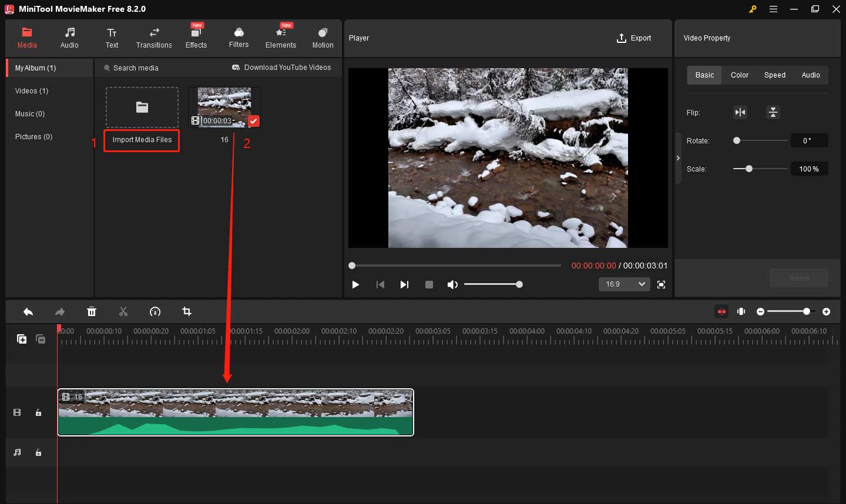Open the Filters tab
This screenshot has width=846, height=504.
tap(239, 38)
